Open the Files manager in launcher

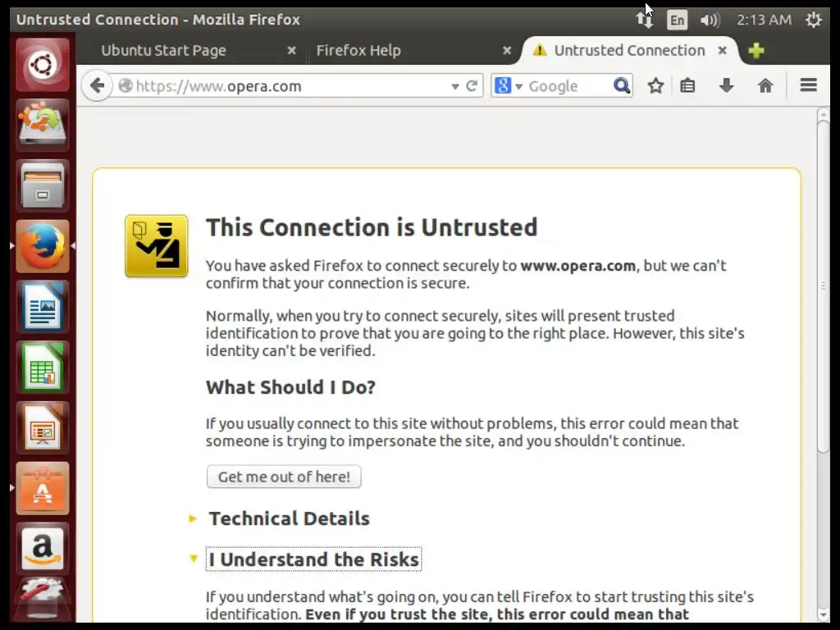point(43,186)
